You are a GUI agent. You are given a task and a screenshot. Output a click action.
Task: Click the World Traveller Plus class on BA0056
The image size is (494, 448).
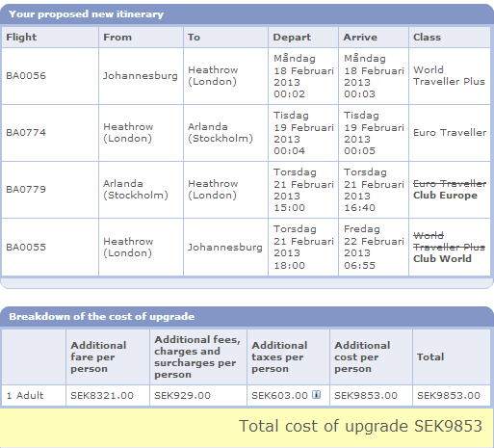point(449,76)
